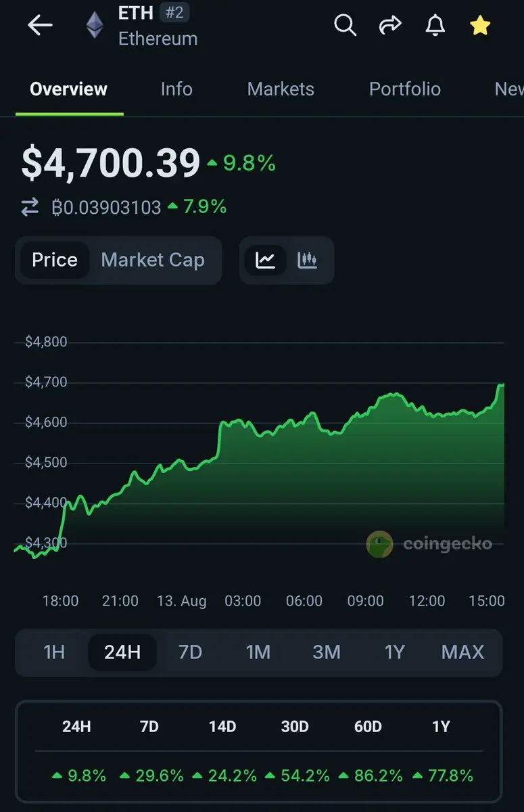Screen dimensions: 524x812
Task: Select the Market Cap toggle option
Action: click(153, 260)
